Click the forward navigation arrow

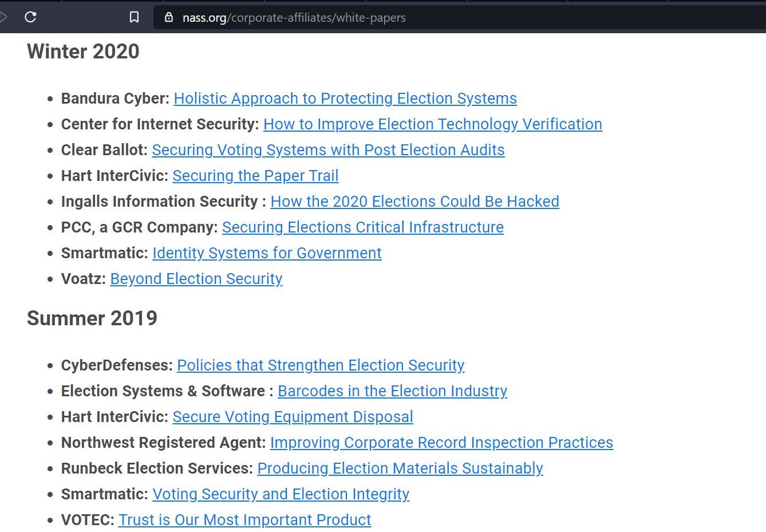(3, 17)
